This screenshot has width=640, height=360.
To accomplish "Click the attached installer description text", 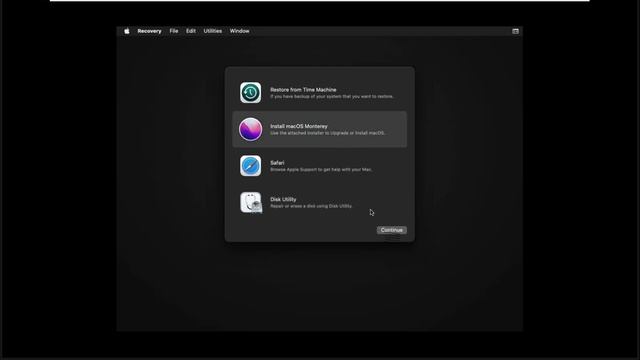I will coord(328,133).
